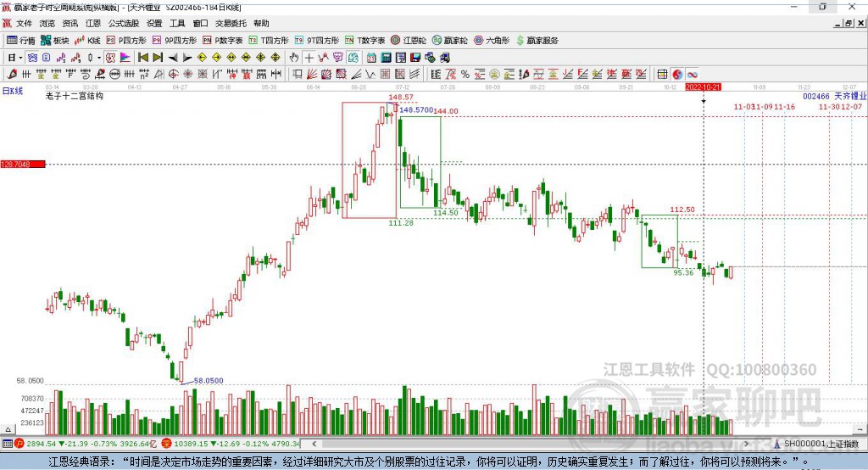
Task: Select the zigzag wave line tool
Action: [370, 75]
